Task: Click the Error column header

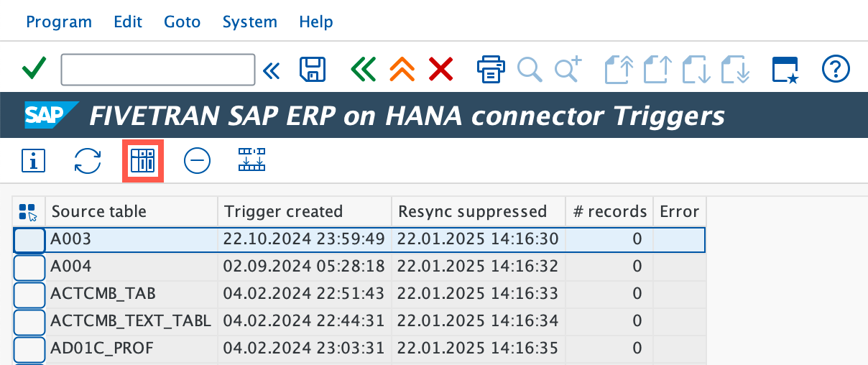Action: (x=679, y=211)
